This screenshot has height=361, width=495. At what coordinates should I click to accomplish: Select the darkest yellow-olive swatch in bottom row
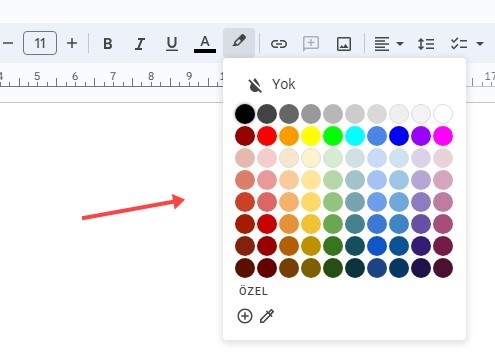[x=311, y=268]
